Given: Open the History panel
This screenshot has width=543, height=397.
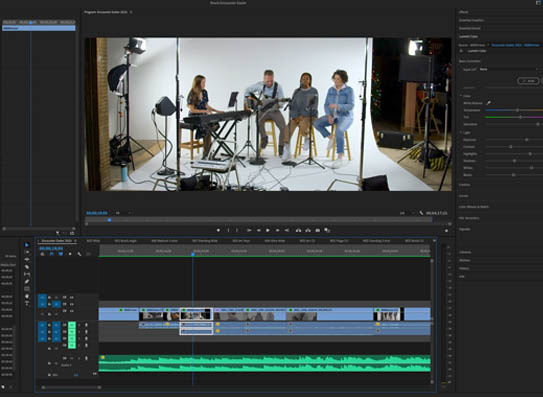Looking at the screenshot, I should pyautogui.click(x=464, y=268).
